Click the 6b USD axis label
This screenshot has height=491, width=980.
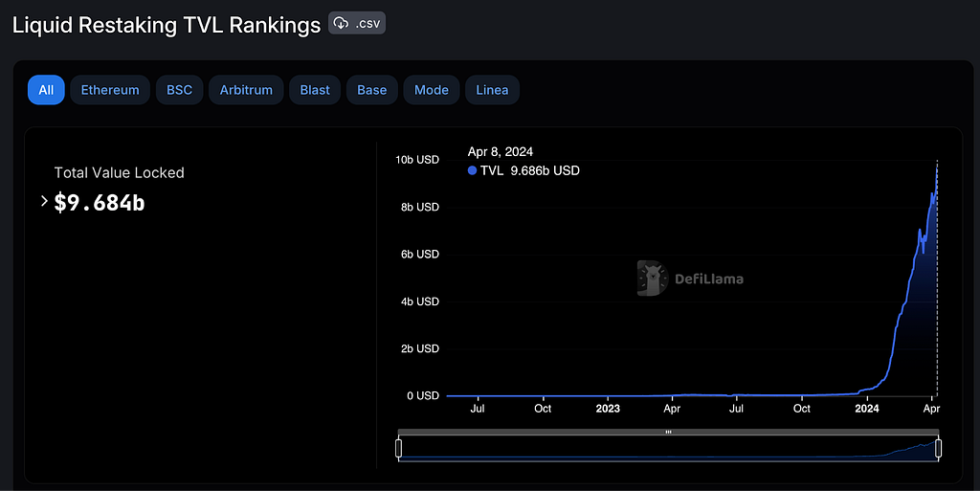pyautogui.click(x=420, y=255)
